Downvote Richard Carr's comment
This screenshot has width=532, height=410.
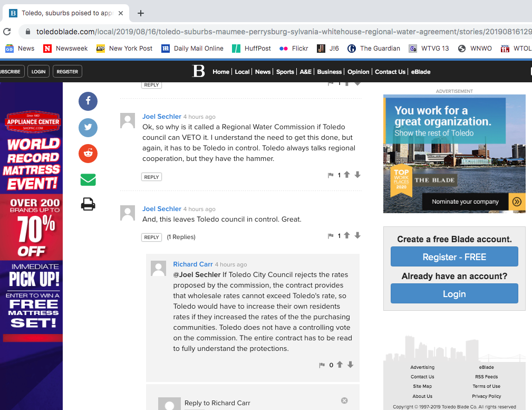pyautogui.click(x=350, y=365)
